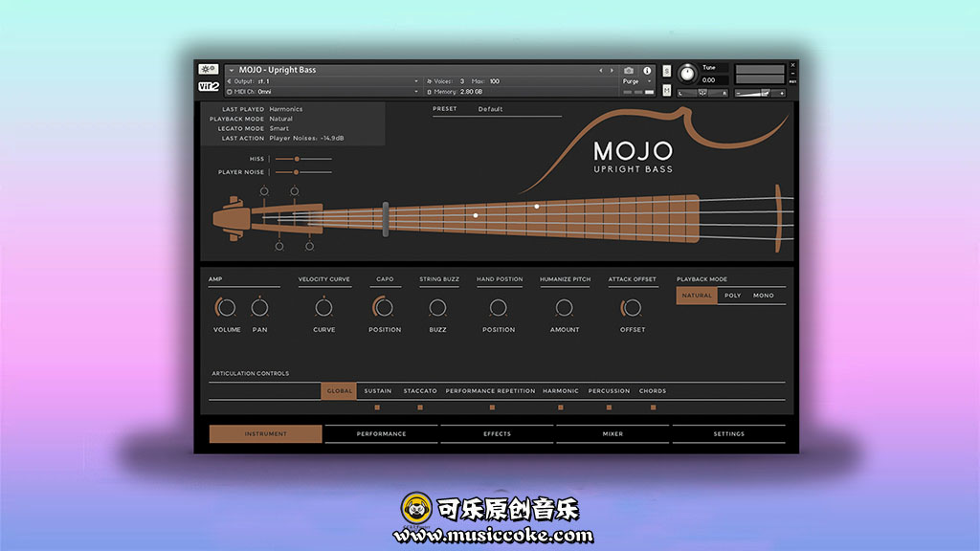Click the upper-right tuning peg

295,191
